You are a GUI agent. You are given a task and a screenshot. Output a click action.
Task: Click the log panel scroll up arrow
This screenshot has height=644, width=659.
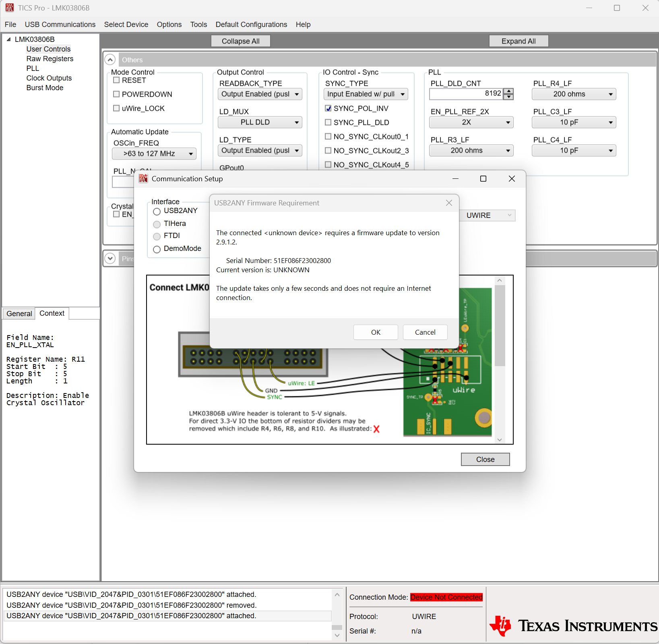tap(337, 594)
